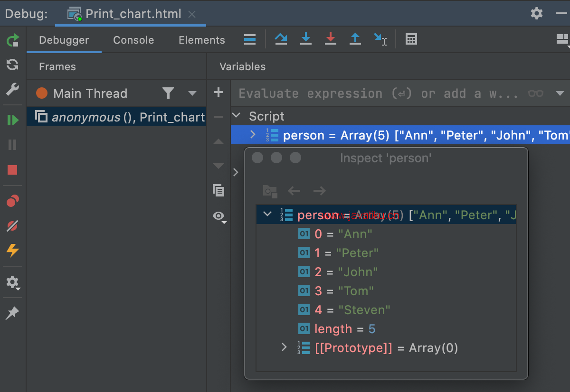Click the plus New Watch button
570x392 pixels.
(218, 92)
